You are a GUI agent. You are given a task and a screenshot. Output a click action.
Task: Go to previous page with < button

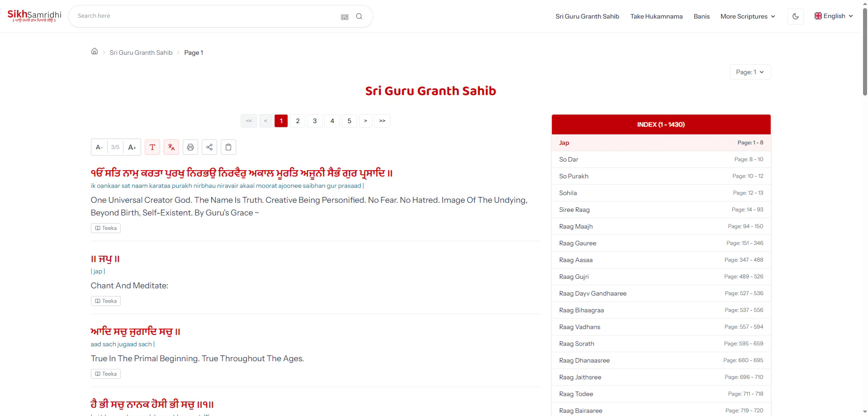pos(266,121)
